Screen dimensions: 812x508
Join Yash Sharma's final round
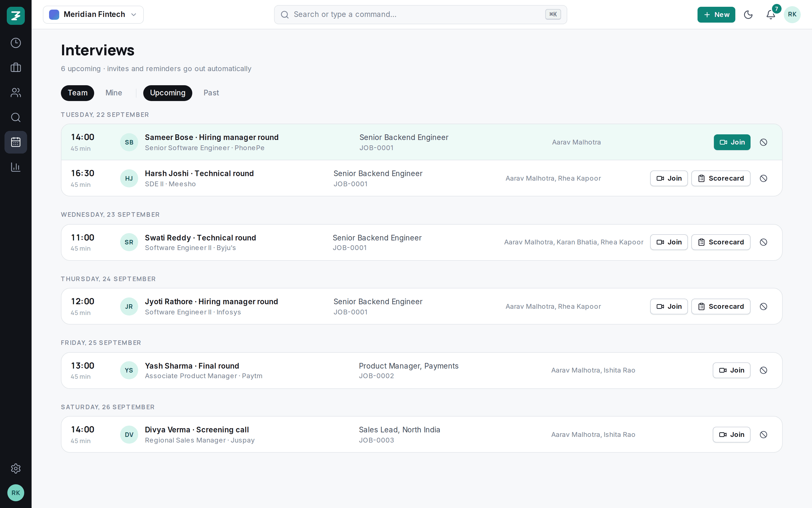pyautogui.click(x=731, y=370)
